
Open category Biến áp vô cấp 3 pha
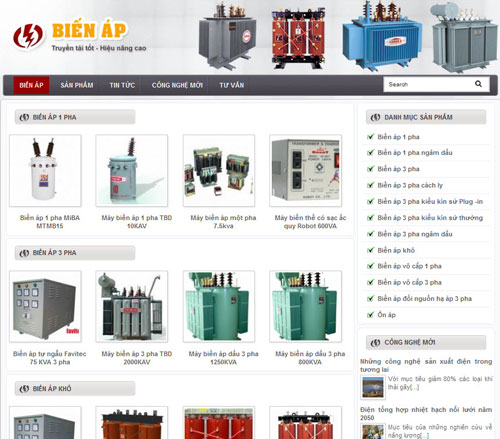point(410,282)
